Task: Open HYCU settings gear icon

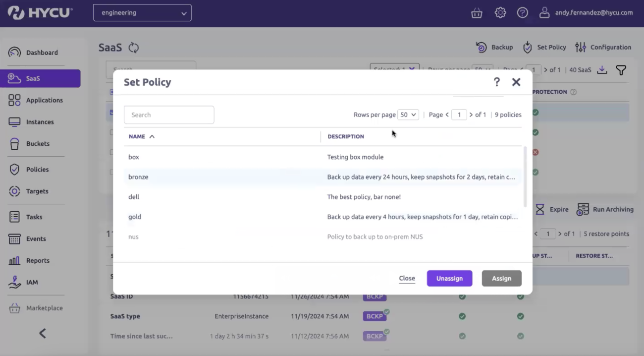Action: click(x=500, y=12)
